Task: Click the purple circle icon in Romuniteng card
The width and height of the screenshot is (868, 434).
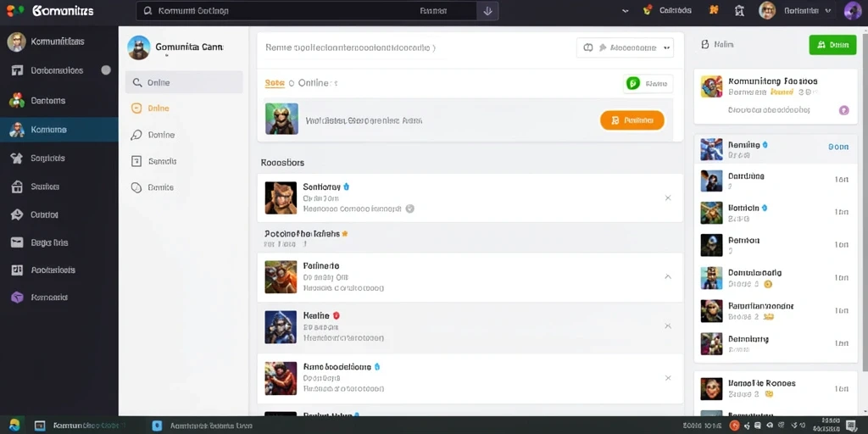Action: [843, 110]
